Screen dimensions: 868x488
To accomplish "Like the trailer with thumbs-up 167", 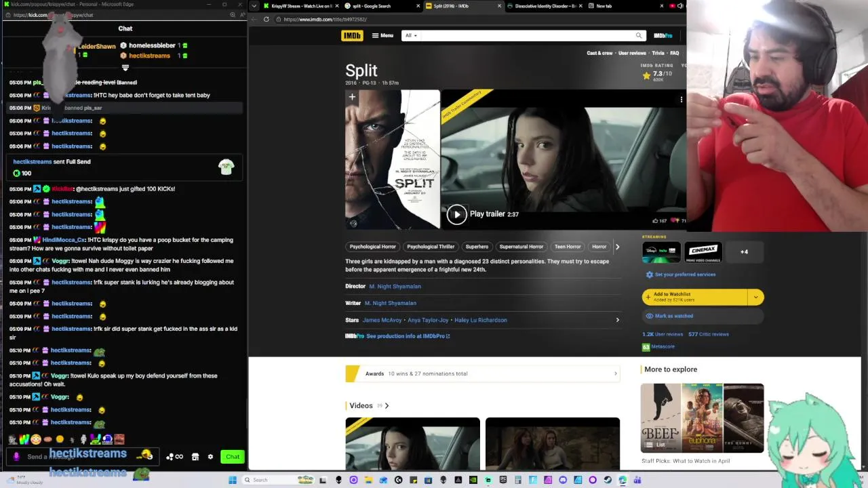I will click(x=659, y=220).
